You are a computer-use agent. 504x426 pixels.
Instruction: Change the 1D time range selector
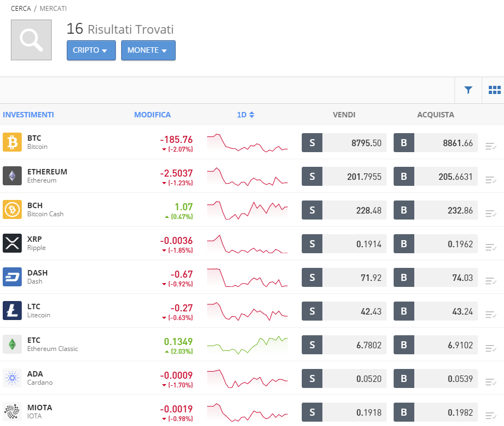click(246, 115)
